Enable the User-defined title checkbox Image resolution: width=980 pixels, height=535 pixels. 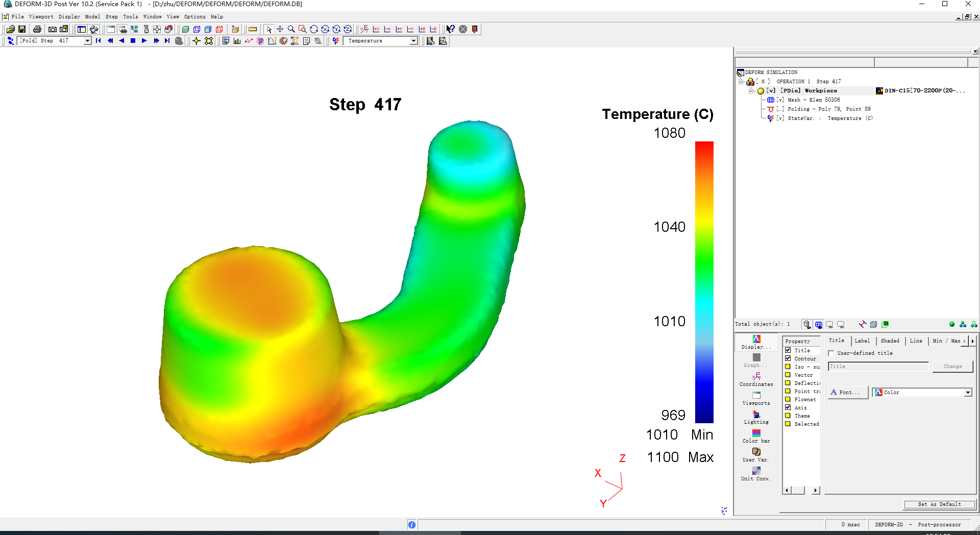(831, 353)
